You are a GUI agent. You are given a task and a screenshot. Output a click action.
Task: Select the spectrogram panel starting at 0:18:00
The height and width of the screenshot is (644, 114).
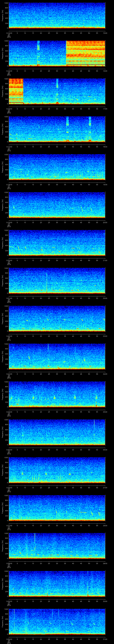[x=57, y=167]
